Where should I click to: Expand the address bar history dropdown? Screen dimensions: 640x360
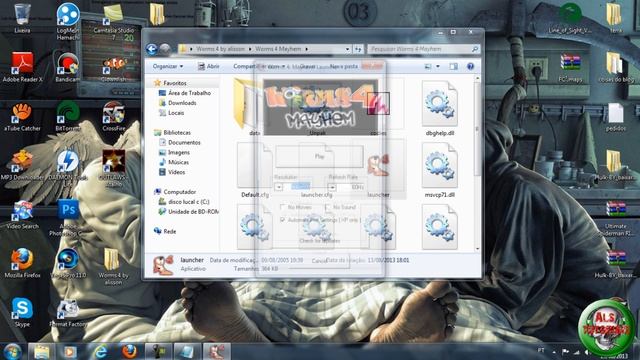347,49
